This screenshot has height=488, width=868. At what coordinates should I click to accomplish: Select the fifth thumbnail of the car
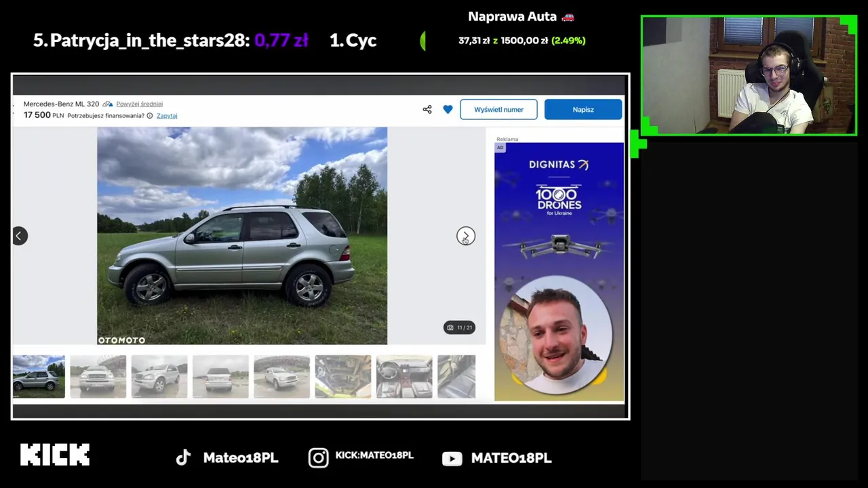click(281, 376)
